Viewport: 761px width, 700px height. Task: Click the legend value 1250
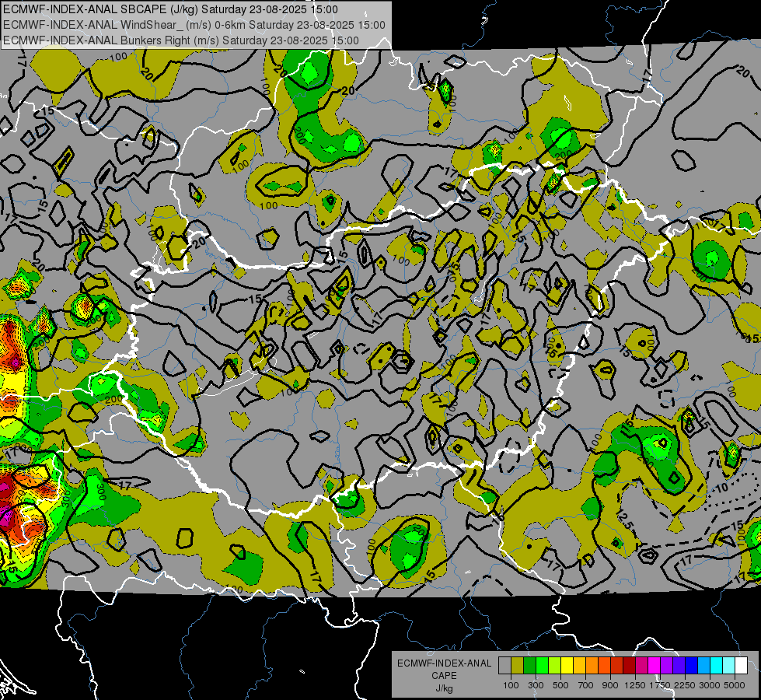tap(635, 685)
